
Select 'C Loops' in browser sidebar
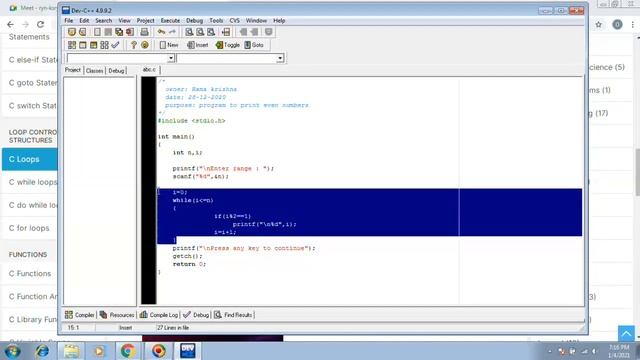[x=30, y=159]
